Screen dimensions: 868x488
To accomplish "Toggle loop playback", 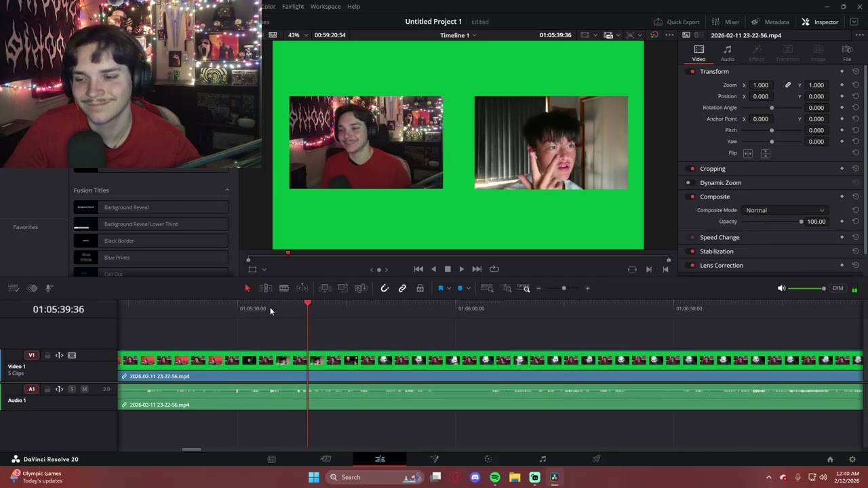I will tap(494, 269).
